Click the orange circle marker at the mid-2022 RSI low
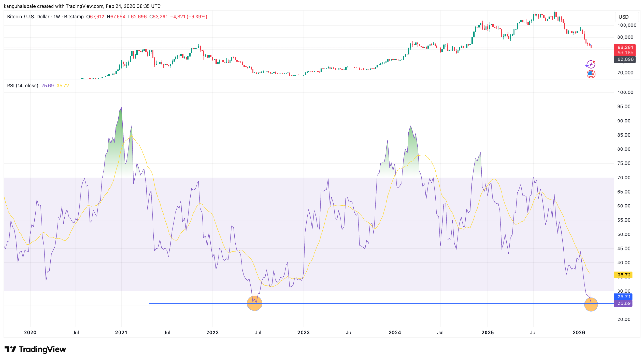Viewport: 644px width, 361px height. coord(255,303)
